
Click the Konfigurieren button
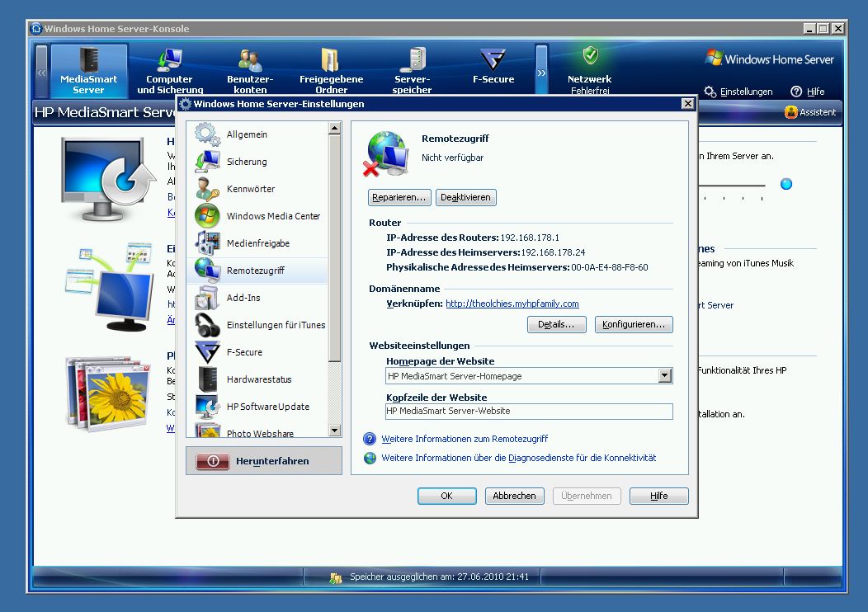634,324
